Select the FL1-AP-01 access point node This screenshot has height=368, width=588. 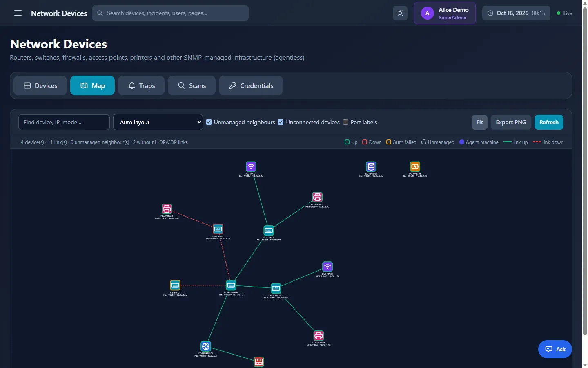(327, 267)
